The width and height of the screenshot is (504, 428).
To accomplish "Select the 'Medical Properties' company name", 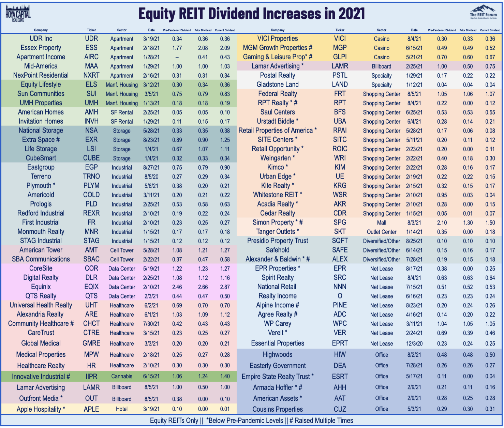I will click(x=41, y=355).
